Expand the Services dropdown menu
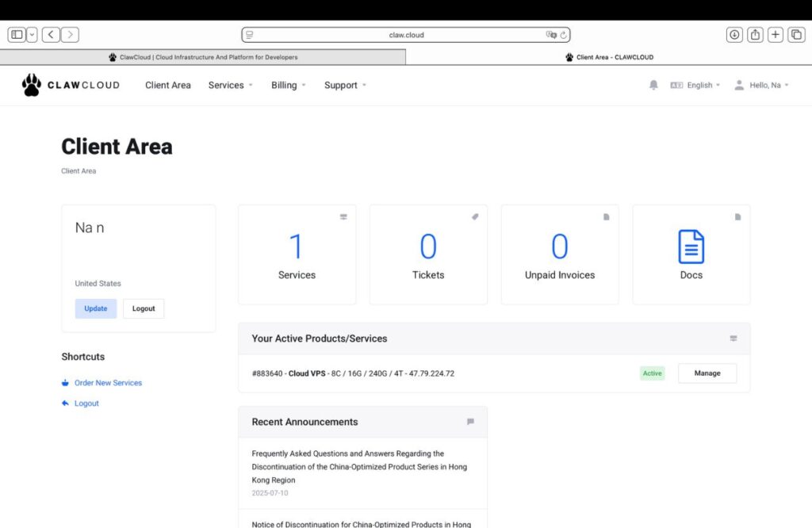The image size is (812, 528). tap(230, 85)
